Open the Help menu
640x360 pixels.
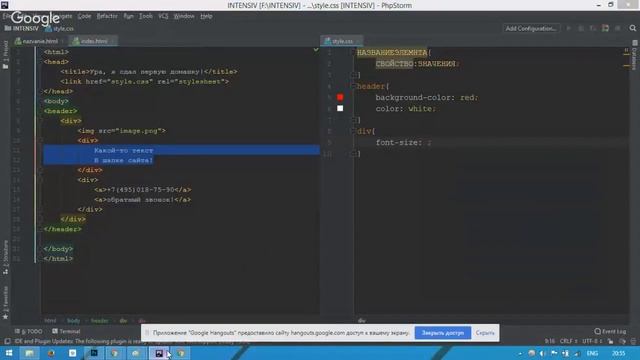(206, 16)
